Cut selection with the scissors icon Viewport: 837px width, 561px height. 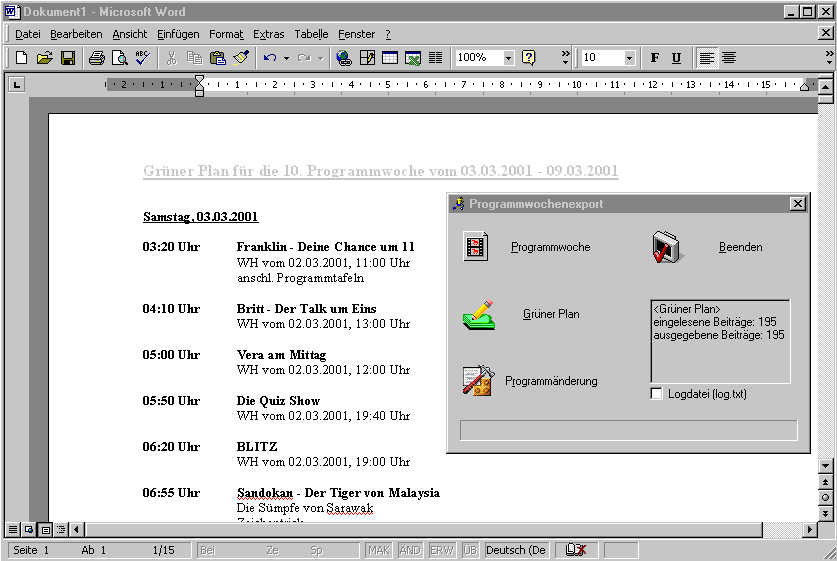(171, 58)
